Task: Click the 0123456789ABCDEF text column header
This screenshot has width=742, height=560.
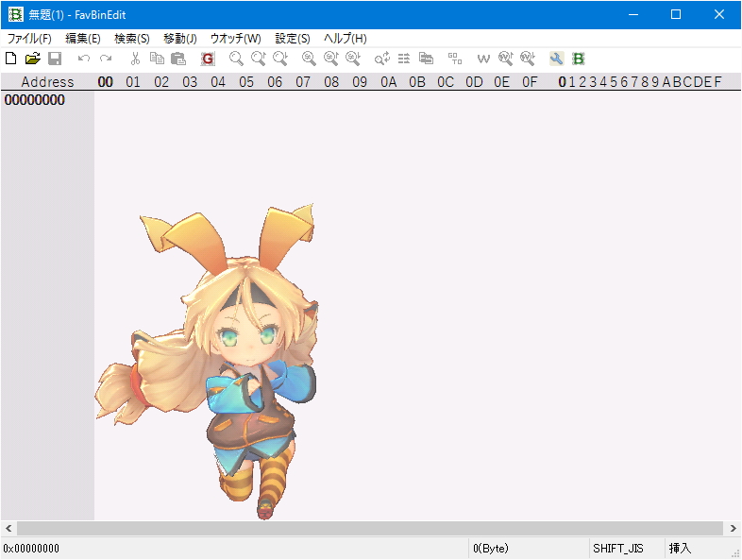Action: pos(640,82)
